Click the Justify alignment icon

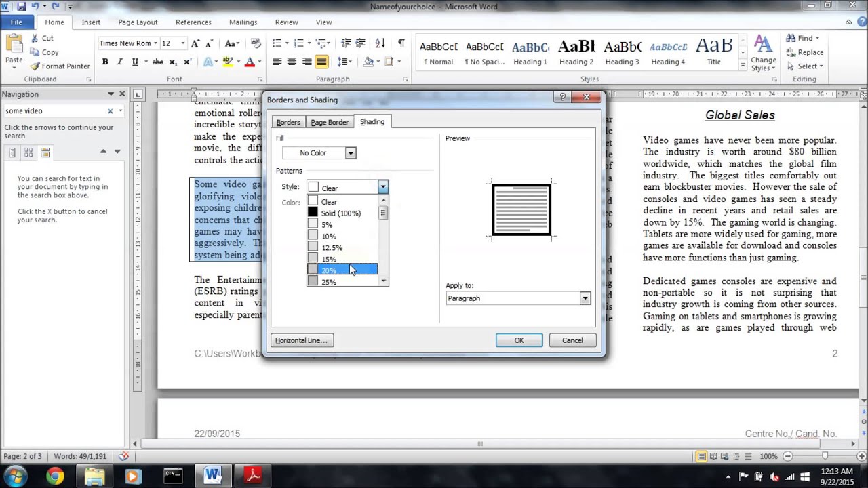click(x=321, y=62)
